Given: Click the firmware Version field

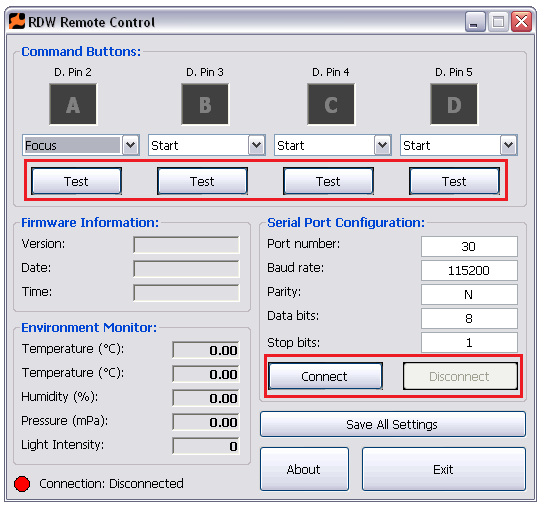Looking at the screenshot, I should pos(186,245).
